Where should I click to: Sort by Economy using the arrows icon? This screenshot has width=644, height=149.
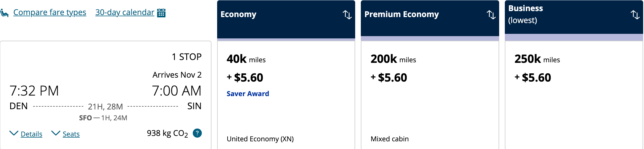coord(347,15)
